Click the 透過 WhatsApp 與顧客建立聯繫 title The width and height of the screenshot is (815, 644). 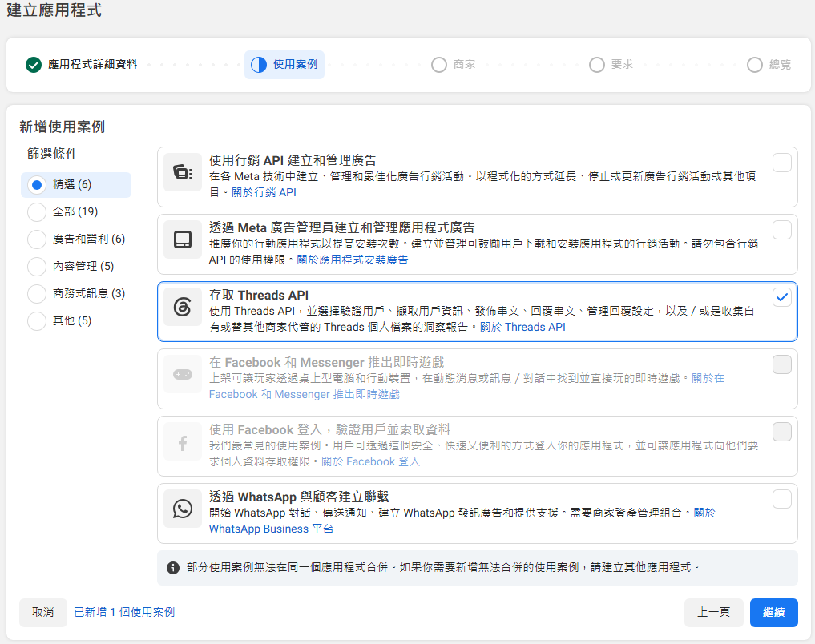tap(299, 497)
